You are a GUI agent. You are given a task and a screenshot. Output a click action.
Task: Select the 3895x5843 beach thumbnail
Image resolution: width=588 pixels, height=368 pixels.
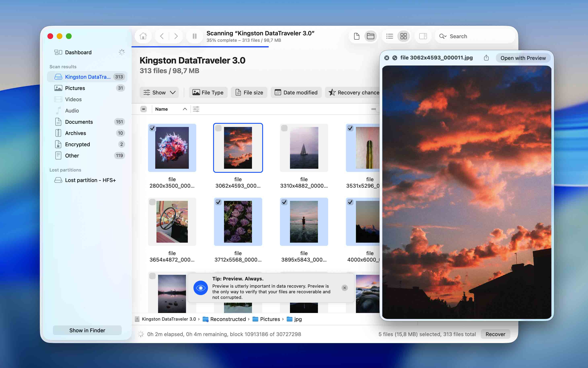pyautogui.click(x=304, y=222)
